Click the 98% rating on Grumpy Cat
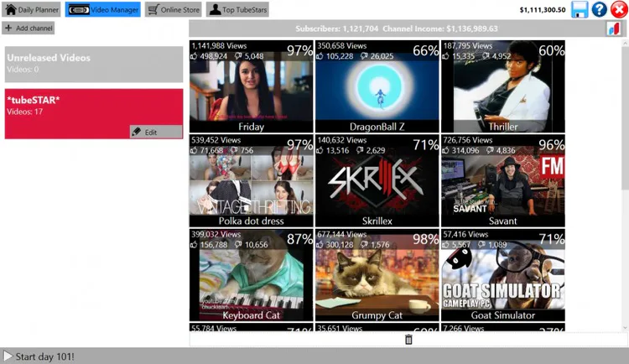Image resolution: width=629 pixels, height=364 pixels. [425, 239]
